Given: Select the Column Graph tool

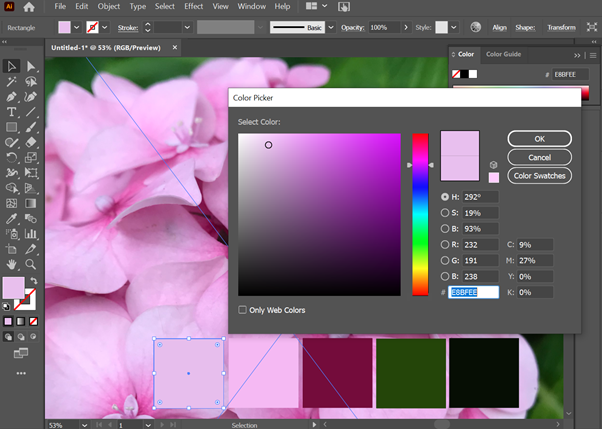Looking at the screenshot, I should tap(31, 234).
